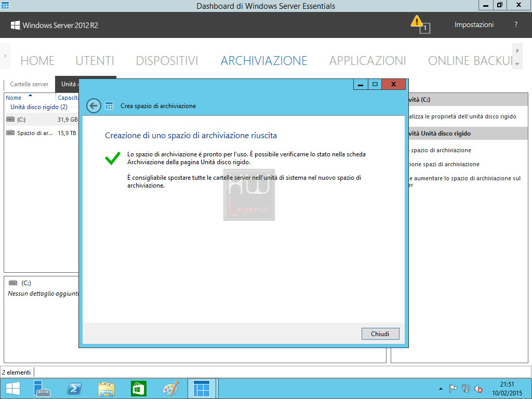The width and height of the screenshot is (532, 399).
Task: Switch to the UTENTI section
Action: (95, 60)
